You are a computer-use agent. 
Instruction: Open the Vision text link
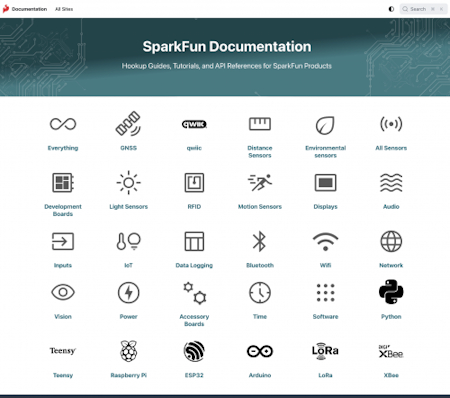pyautogui.click(x=63, y=317)
